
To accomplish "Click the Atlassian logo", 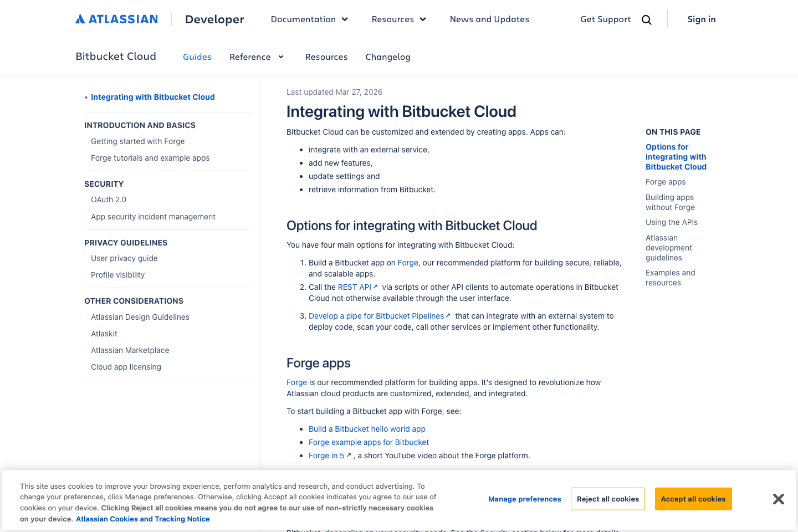I will click(x=116, y=18).
